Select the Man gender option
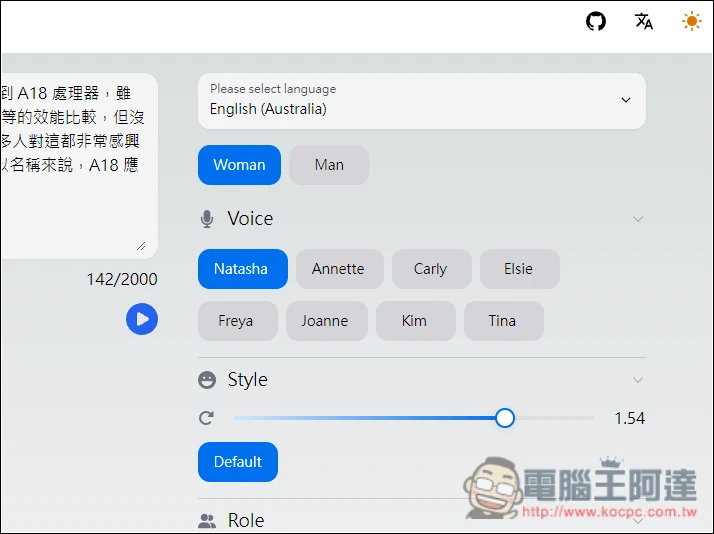The image size is (714, 534). [x=329, y=165]
